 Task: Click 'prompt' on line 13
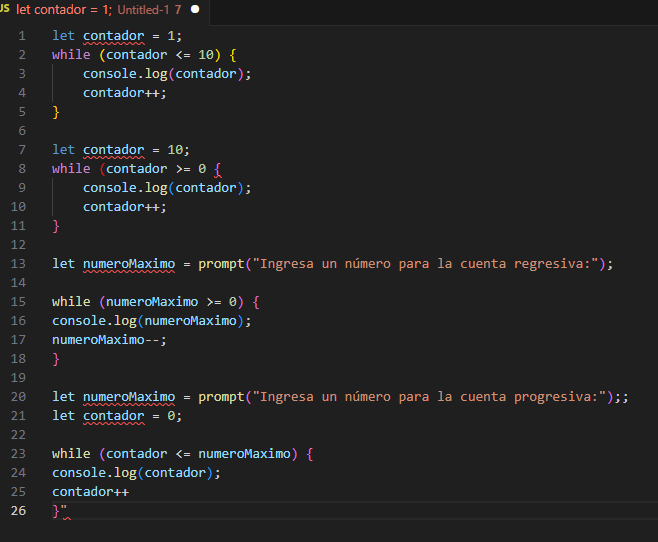221,264
